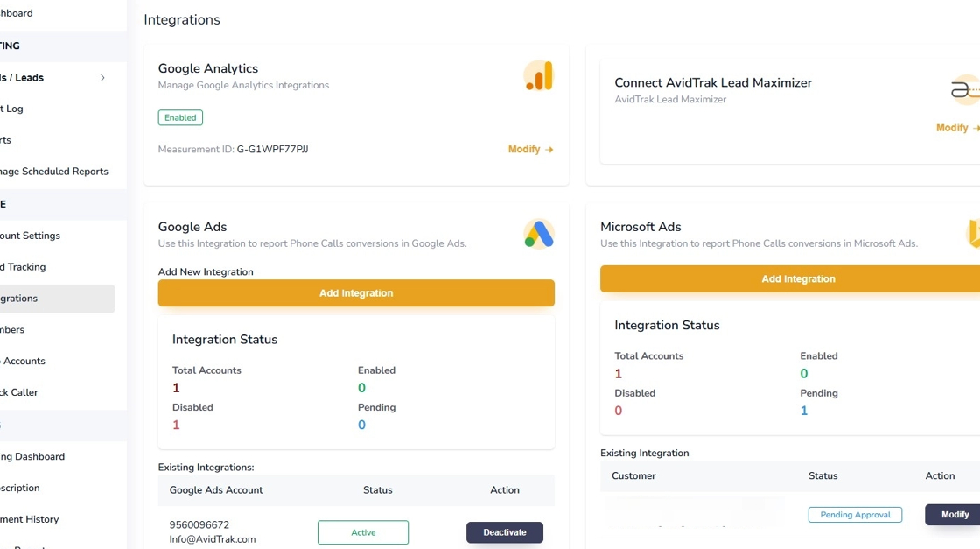
Task: Click the Customer column header in Microsoft Ads
Action: click(x=633, y=475)
